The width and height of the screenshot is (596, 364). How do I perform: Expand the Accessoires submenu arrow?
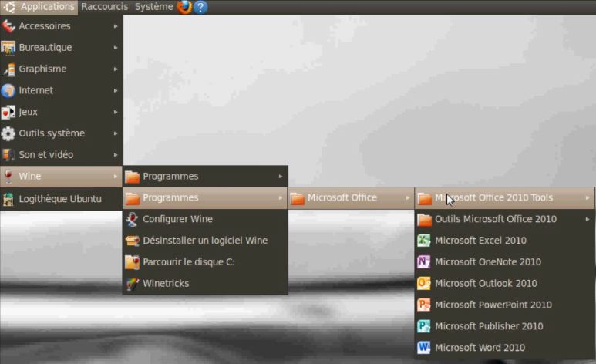point(116,26)
